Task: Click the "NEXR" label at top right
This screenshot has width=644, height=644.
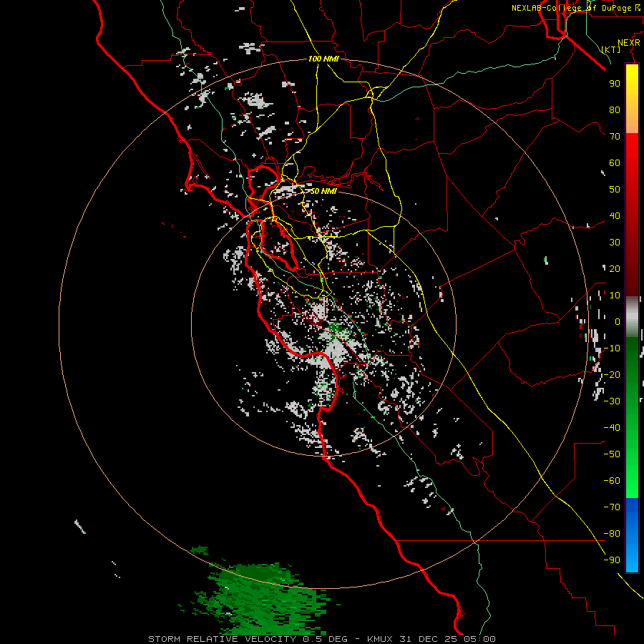Action: tap(629, 43)
